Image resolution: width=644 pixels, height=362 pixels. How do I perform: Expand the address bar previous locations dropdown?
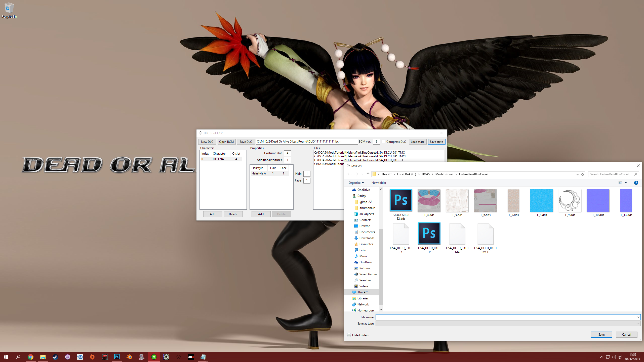click(577, 174)
